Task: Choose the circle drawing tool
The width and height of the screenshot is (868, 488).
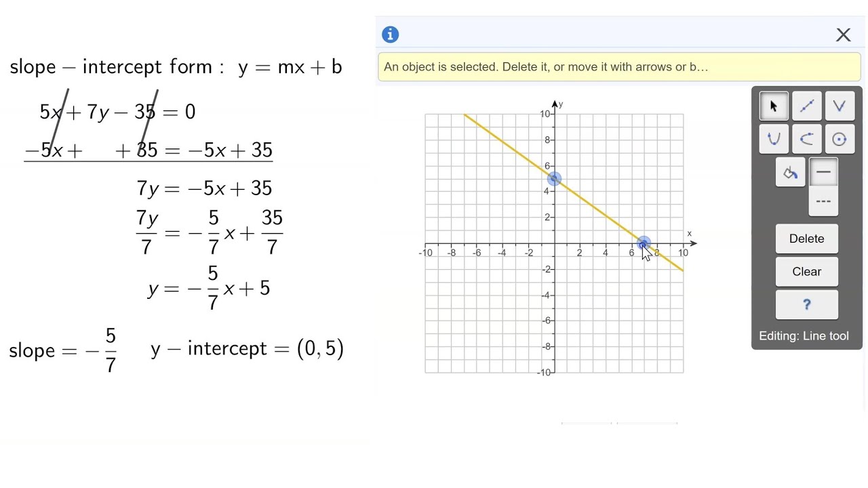Action: tap(839, 139)
